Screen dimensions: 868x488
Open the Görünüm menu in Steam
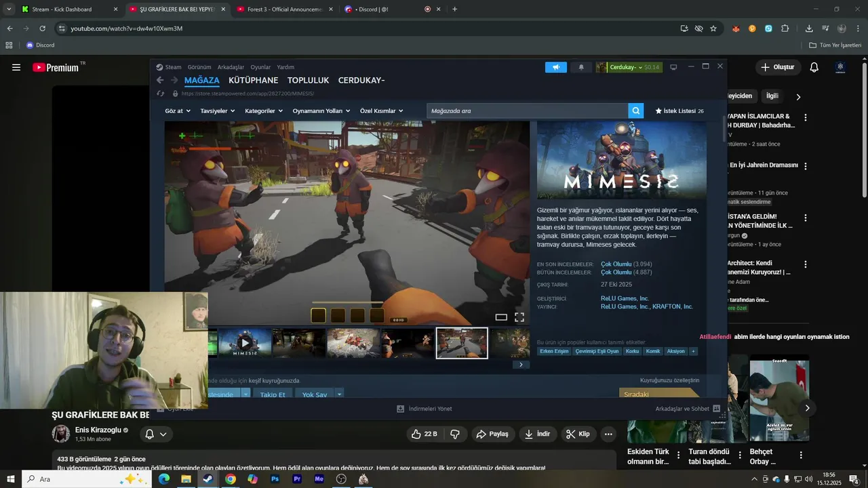pos(199,67)
